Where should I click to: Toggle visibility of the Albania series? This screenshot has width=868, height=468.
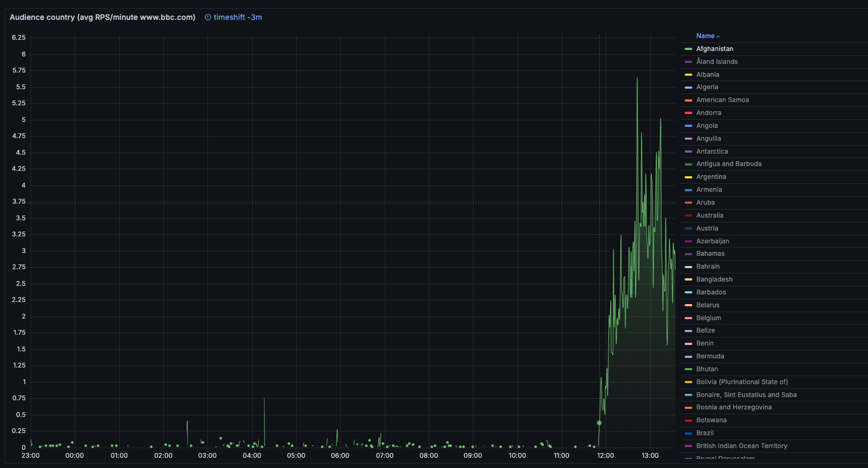click(707, 75)
